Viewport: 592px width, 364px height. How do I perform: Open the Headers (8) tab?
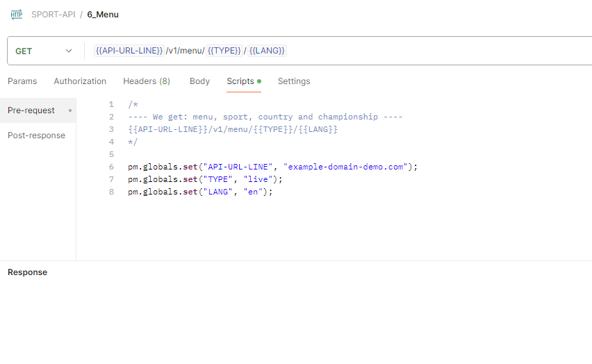[x=147, y=81]
